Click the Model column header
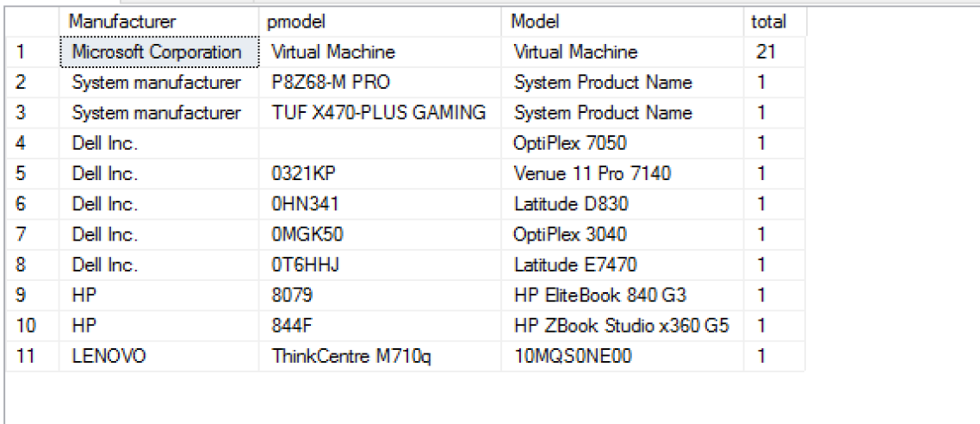The image size is (980, 424). coord(535,22)
